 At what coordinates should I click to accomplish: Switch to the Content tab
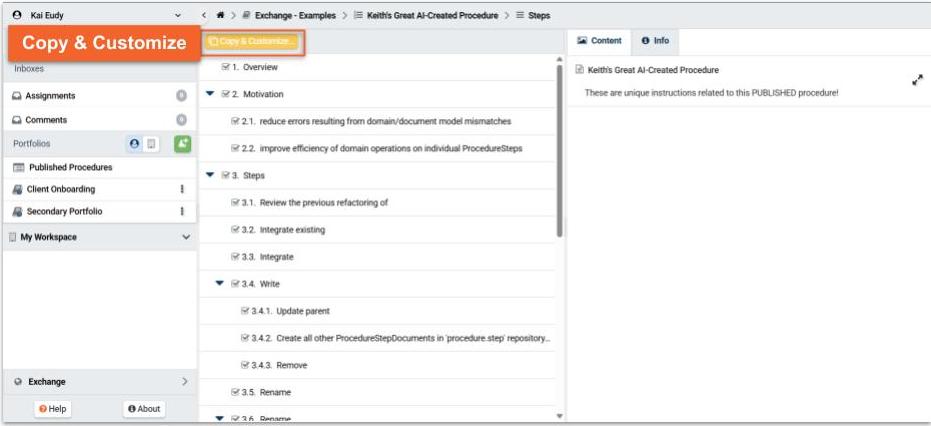pyautogui.click(x=600, y=41)
